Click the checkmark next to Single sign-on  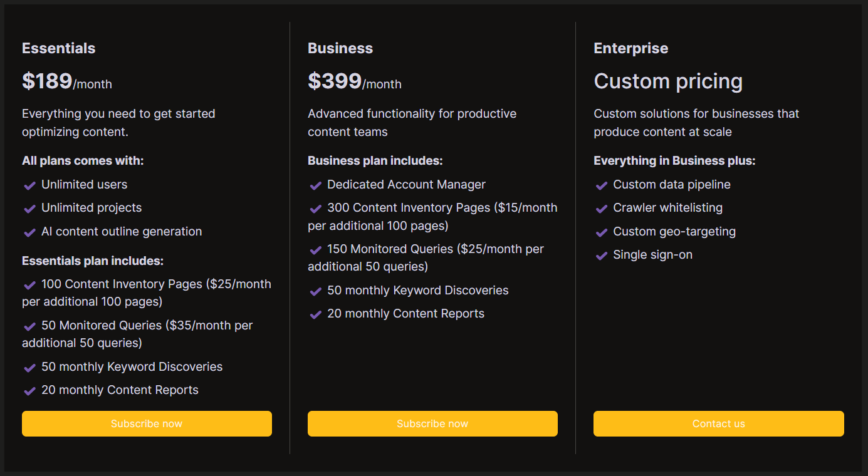[x=601, y=256]
